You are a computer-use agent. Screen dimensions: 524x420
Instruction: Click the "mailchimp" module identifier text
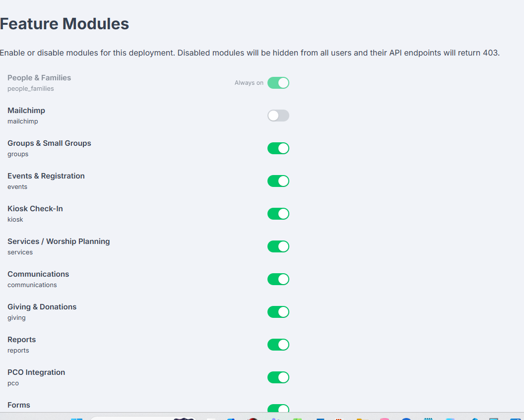[22, 121]
